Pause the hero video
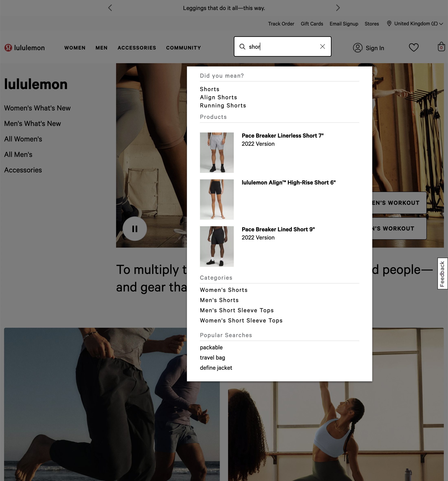 (134, 228)
